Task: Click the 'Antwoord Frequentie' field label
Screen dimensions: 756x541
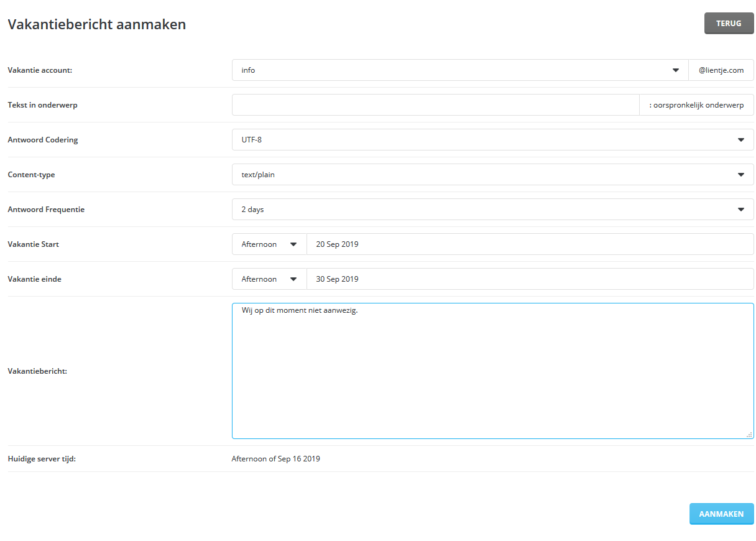Action: (46, 210)
